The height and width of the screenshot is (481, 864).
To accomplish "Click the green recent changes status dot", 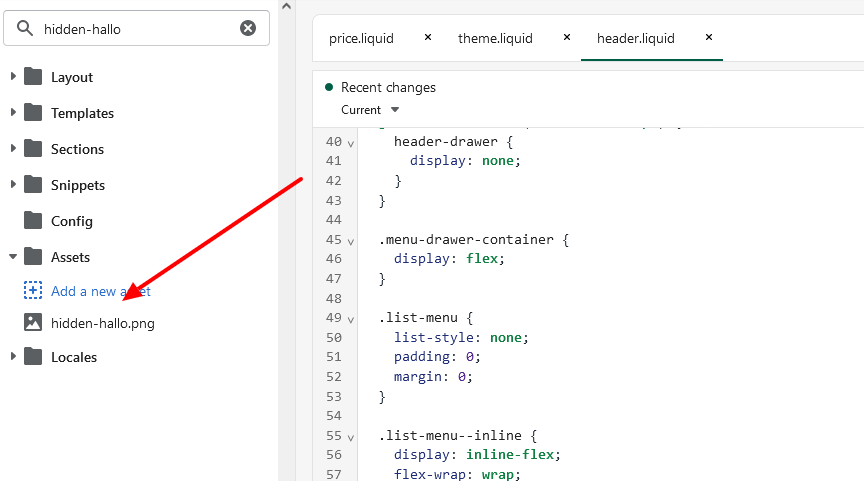I will (x=329, y=87).
